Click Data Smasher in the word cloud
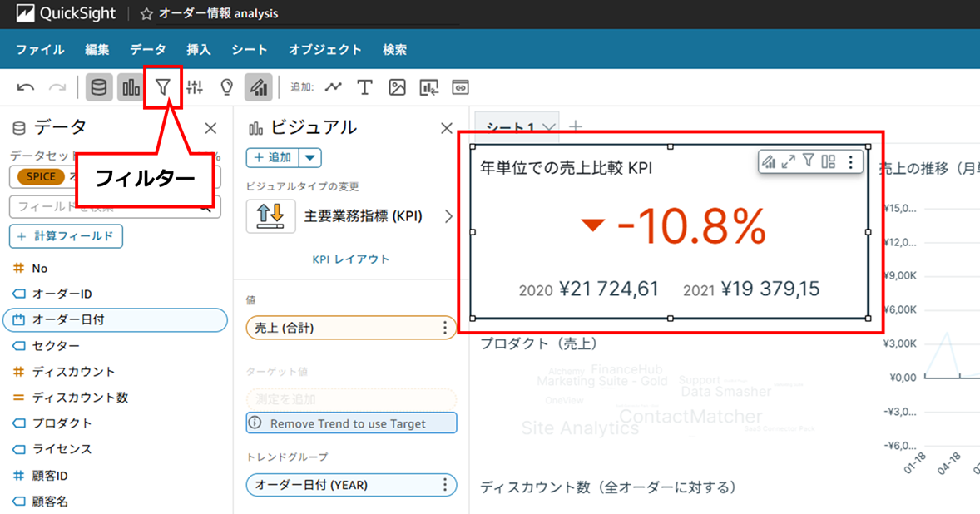 (x=725, y=392)
